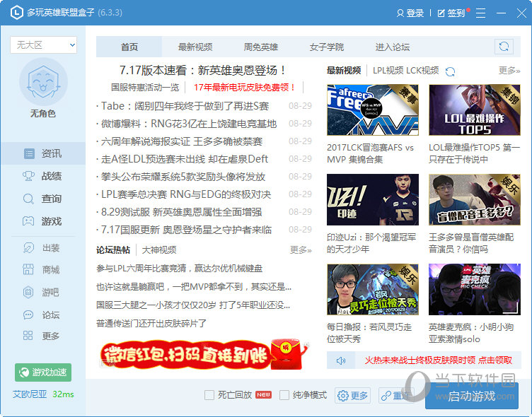Screen dimensions: 532x417
Task: Open the 拳头公布荣耀系统 news item
Action: point(183,177)
